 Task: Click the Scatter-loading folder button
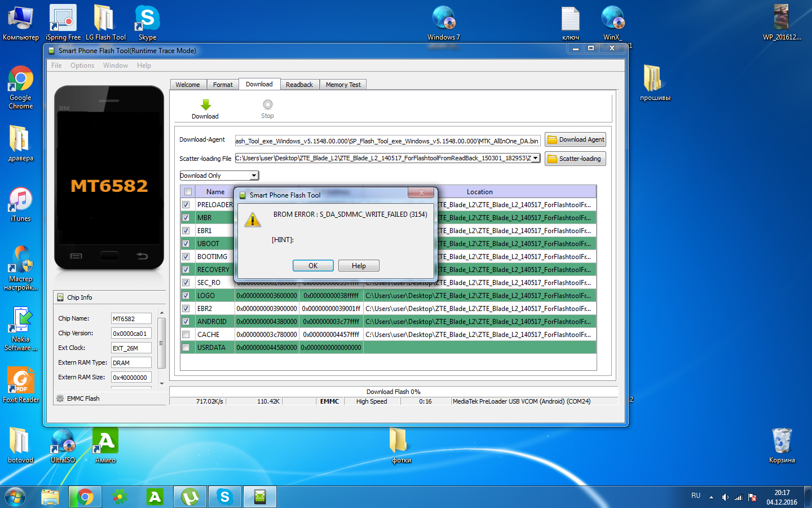pyautogui.click(x=575, y=159)
